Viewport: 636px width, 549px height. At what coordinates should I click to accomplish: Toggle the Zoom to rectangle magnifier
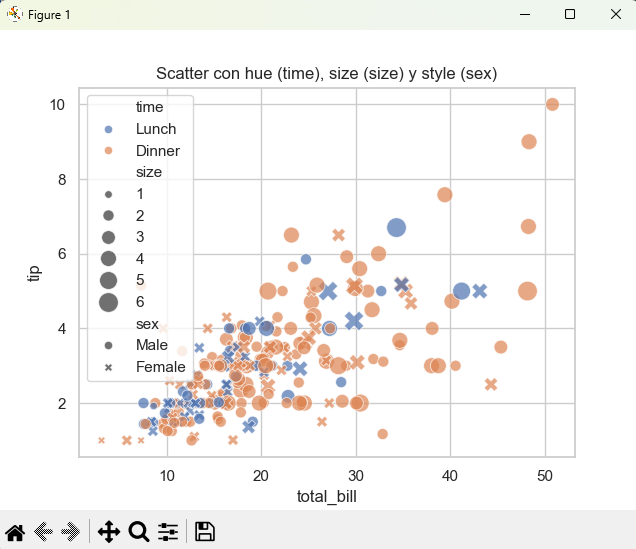tap(139, 532)
